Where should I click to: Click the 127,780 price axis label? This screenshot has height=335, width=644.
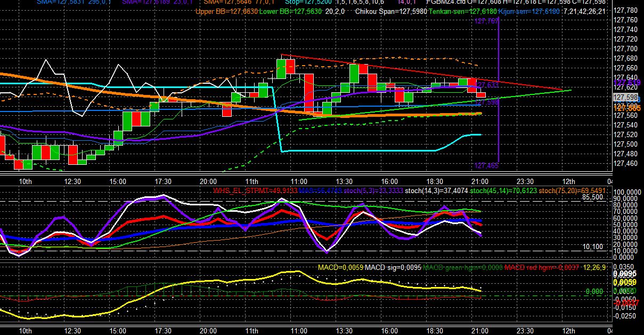pos(625,11)
